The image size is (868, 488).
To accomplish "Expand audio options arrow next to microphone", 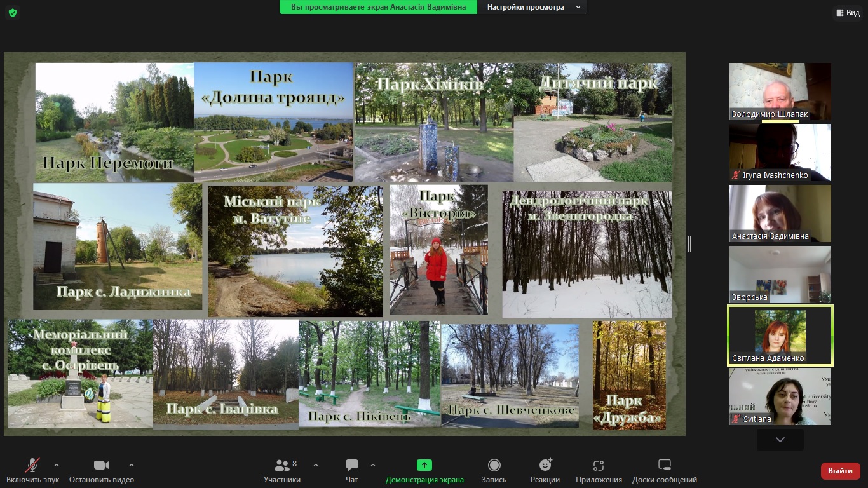I will (57, 465).
